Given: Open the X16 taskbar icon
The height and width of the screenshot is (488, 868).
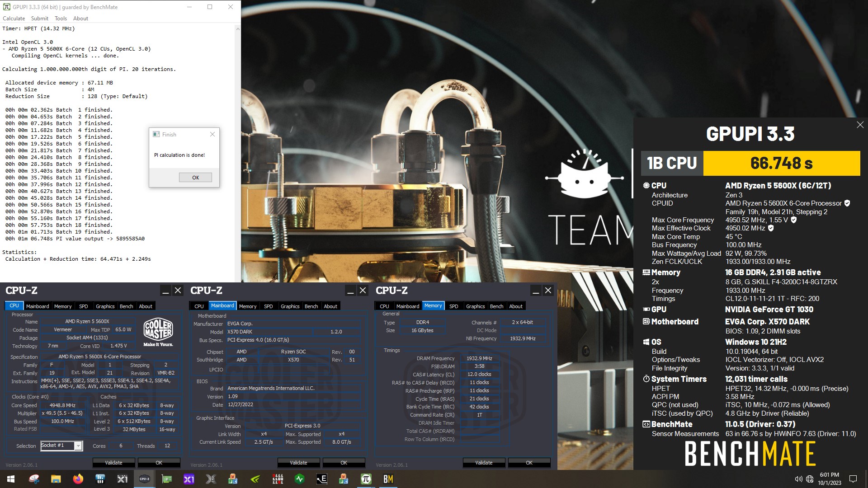Looking at the screenshot, I should point(211,479).
